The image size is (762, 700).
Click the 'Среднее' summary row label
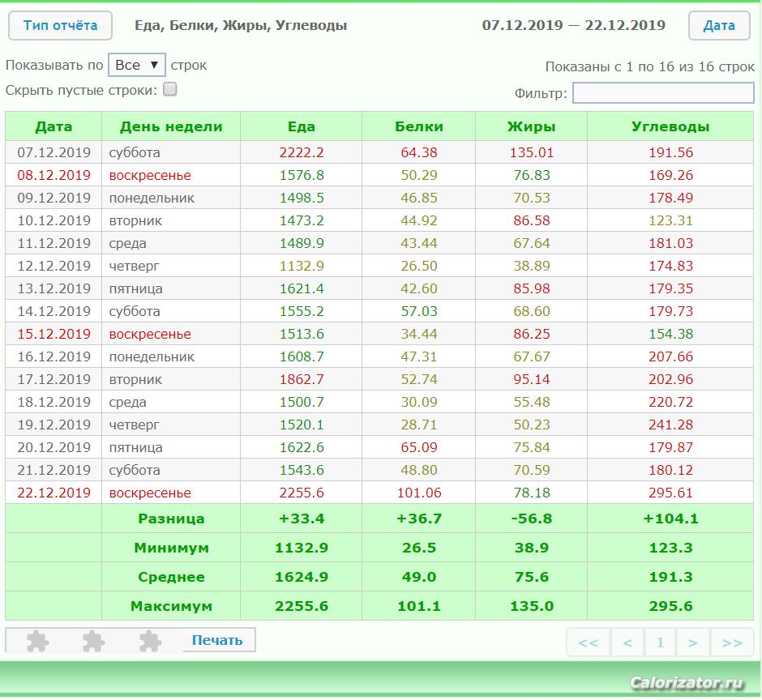point(171,577)
